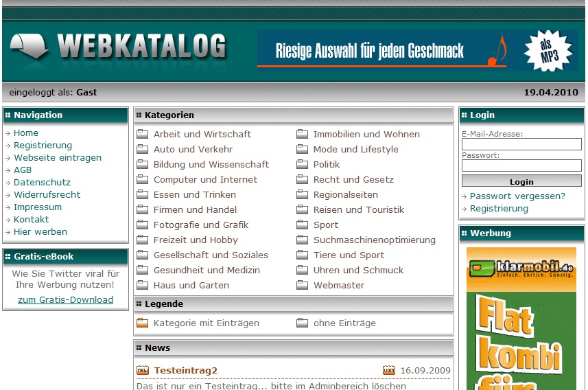Screen dimensions: 588x390
Task: Click into the E-Mail-Adresse field
Action: [x=521, y=145]
